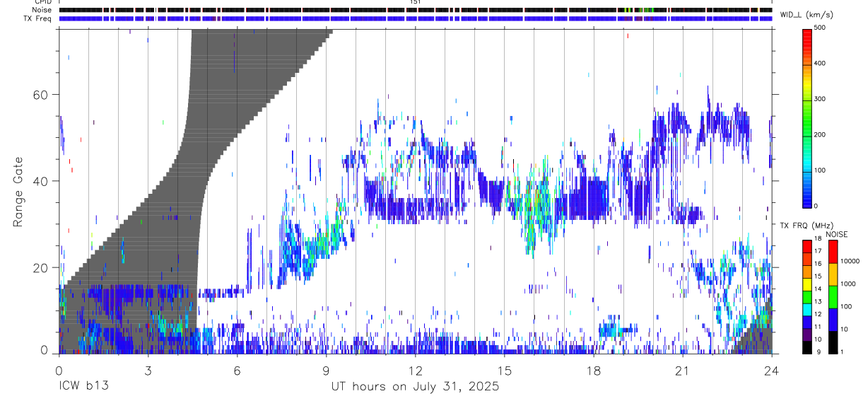Click the 'ICW b13' radar beam label
This screenshot has width=868, height=401.
tap(83, 387)
